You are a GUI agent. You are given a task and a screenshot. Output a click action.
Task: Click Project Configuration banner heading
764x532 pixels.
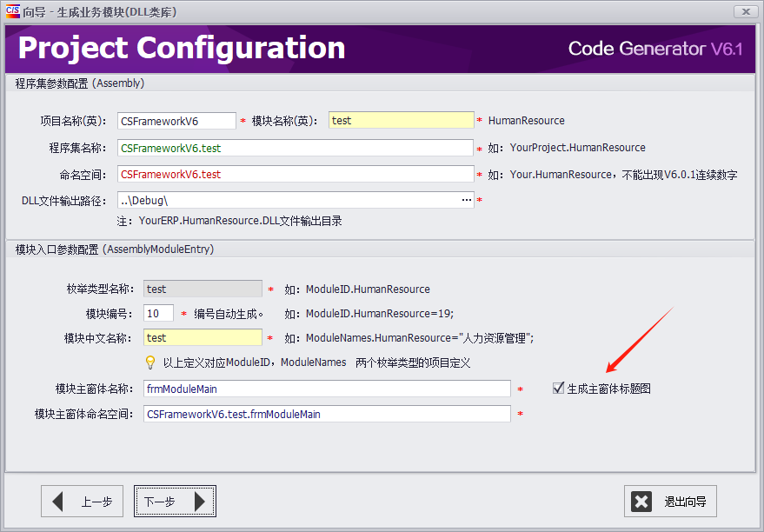pos(182,48)
